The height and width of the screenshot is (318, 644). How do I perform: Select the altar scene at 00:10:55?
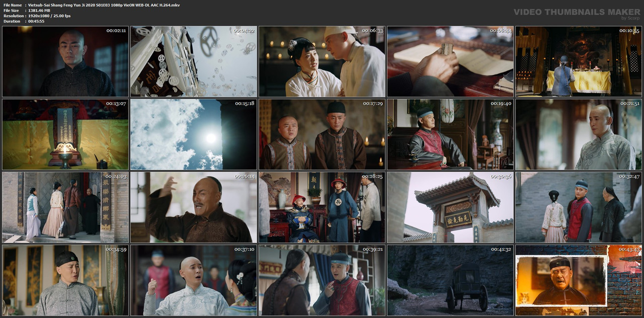[579, 61]
